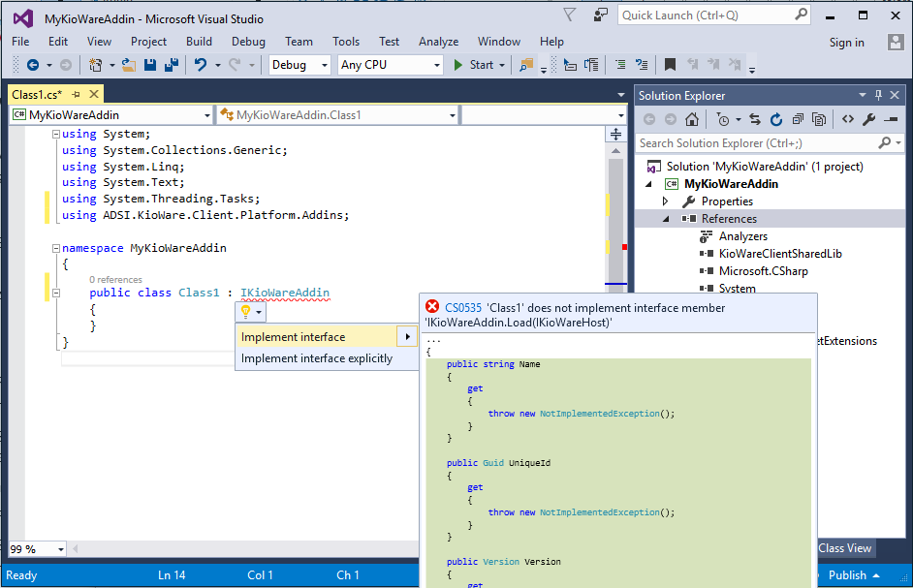
Task: Select Implement interface explicitly
Action: (327, 358)
